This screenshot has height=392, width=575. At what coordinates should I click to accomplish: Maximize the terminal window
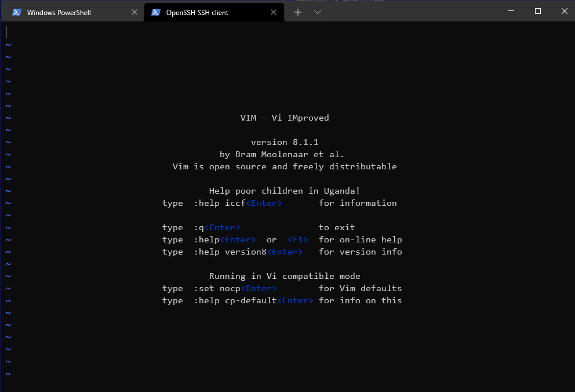[x=537, y=11]
